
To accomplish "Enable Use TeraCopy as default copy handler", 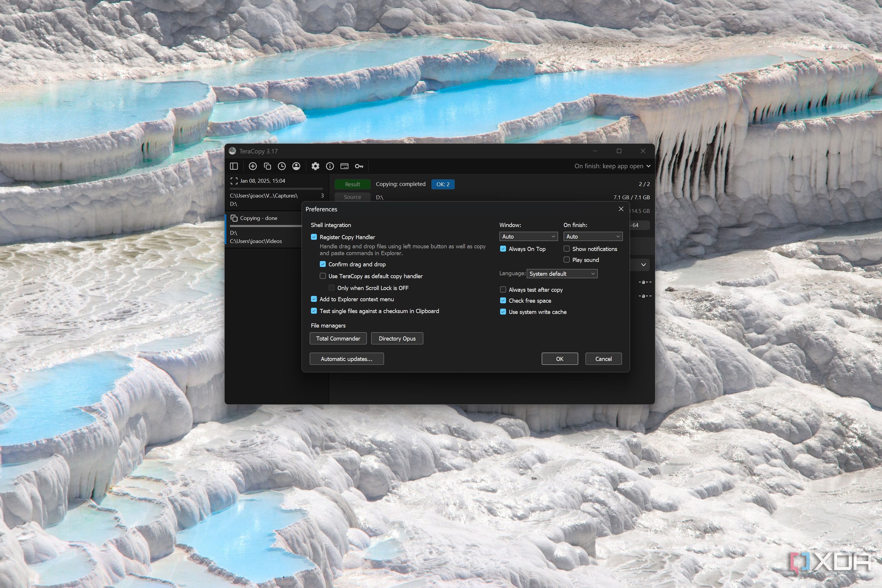I will pyautogui.click(x=323, y=276).
